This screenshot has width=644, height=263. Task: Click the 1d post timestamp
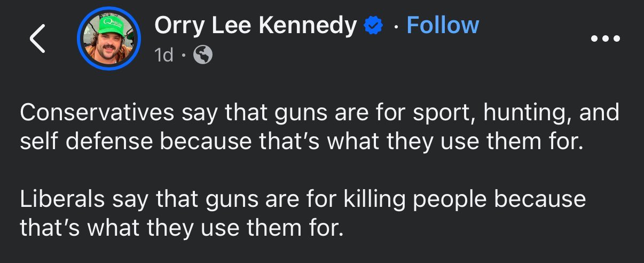pos(164,55)
